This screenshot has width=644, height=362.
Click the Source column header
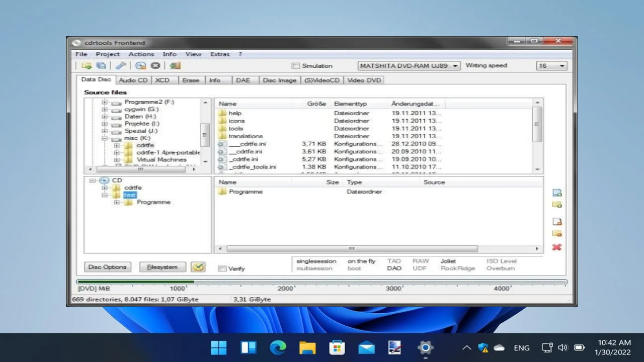click(x=434, y=182)
